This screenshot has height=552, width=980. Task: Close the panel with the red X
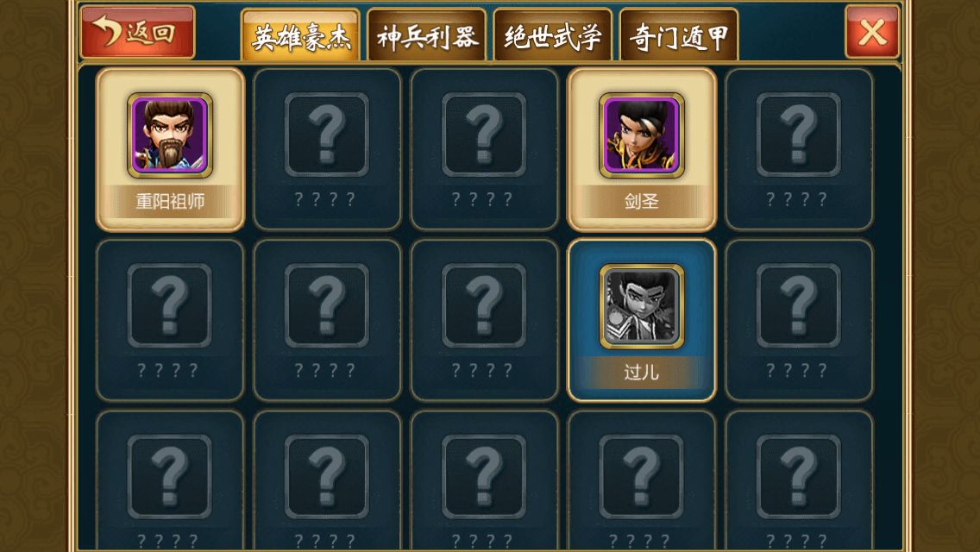872,32
